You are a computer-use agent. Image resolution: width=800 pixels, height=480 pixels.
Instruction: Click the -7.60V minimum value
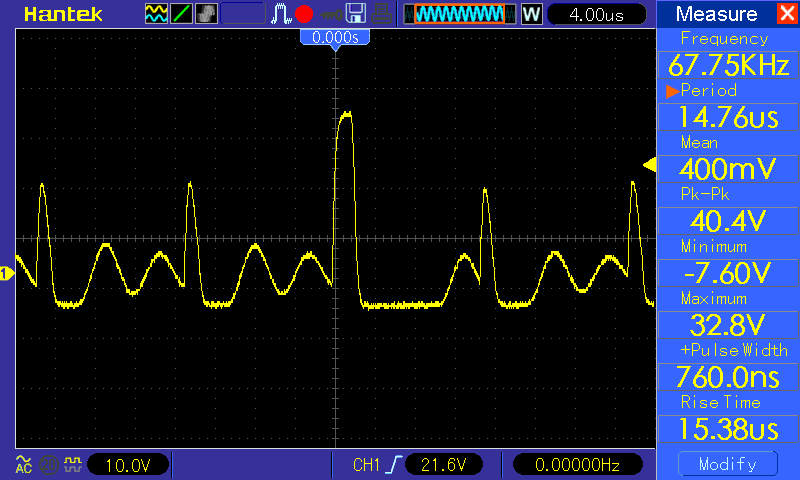[728, 273]
